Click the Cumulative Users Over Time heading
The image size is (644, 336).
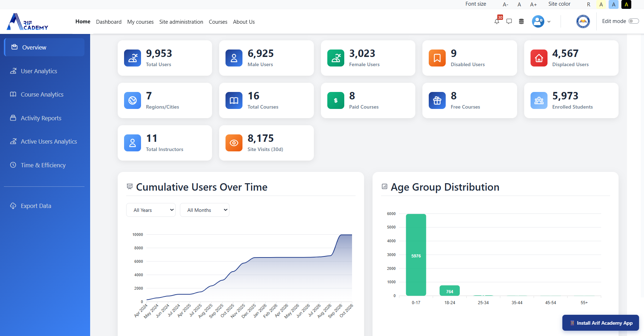[202, 187]
